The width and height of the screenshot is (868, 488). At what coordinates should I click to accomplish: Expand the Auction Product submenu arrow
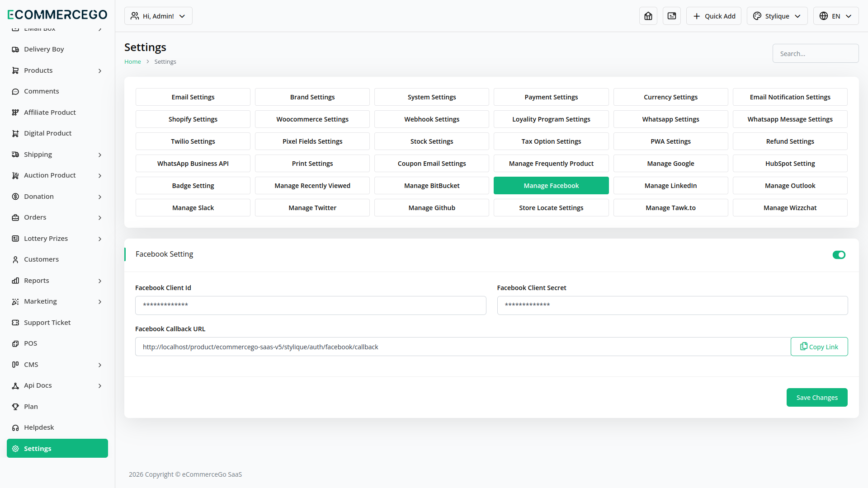pos(100,175)
